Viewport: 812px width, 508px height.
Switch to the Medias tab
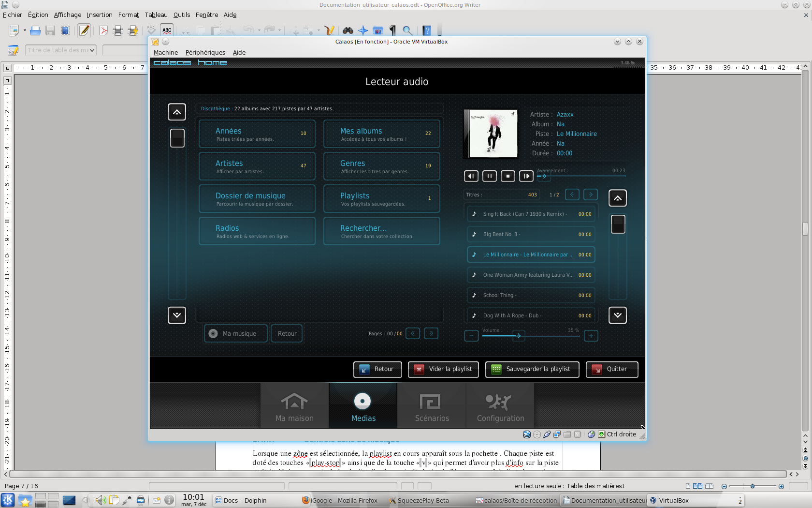[x=363, y=406]
